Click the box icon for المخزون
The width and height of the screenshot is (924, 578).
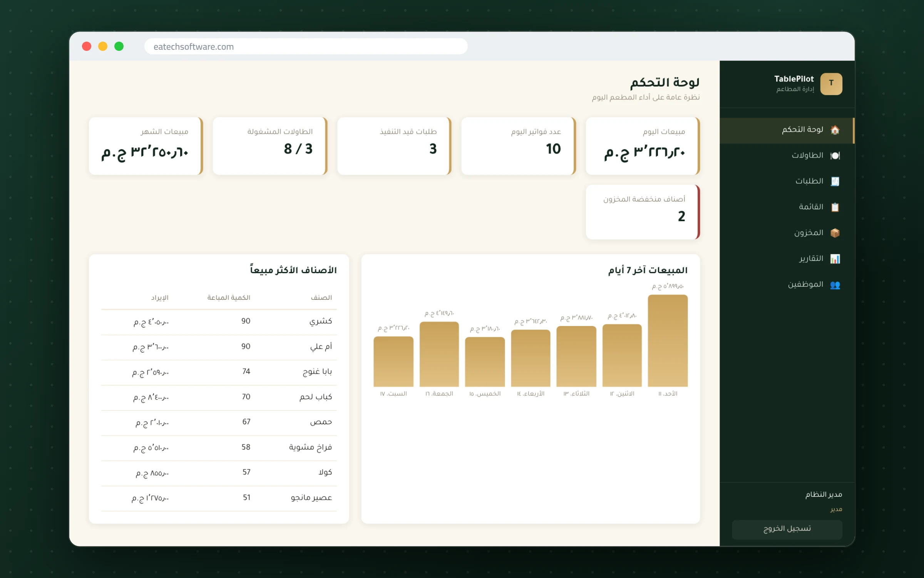835,233
